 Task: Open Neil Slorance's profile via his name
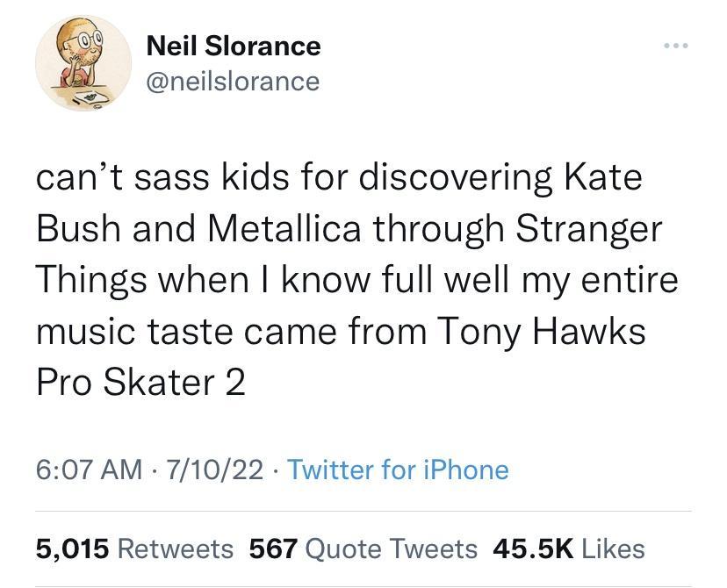[234, 46]
